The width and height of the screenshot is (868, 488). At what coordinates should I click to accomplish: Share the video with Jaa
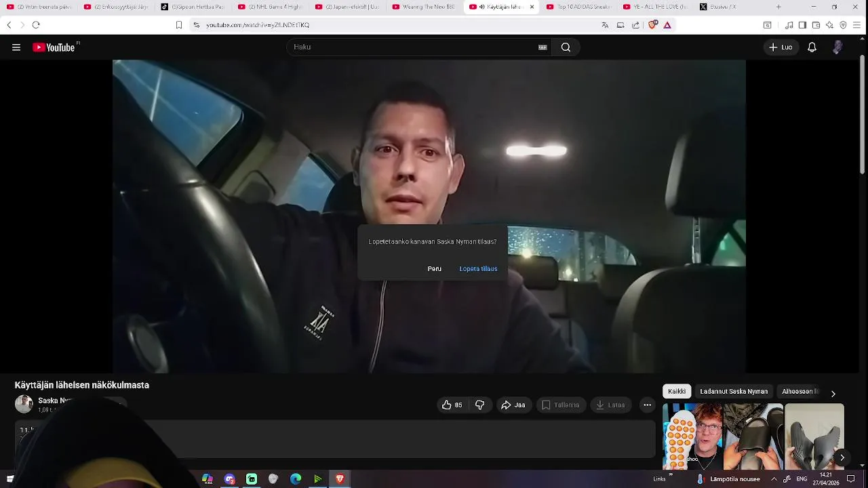click(513, 405)
